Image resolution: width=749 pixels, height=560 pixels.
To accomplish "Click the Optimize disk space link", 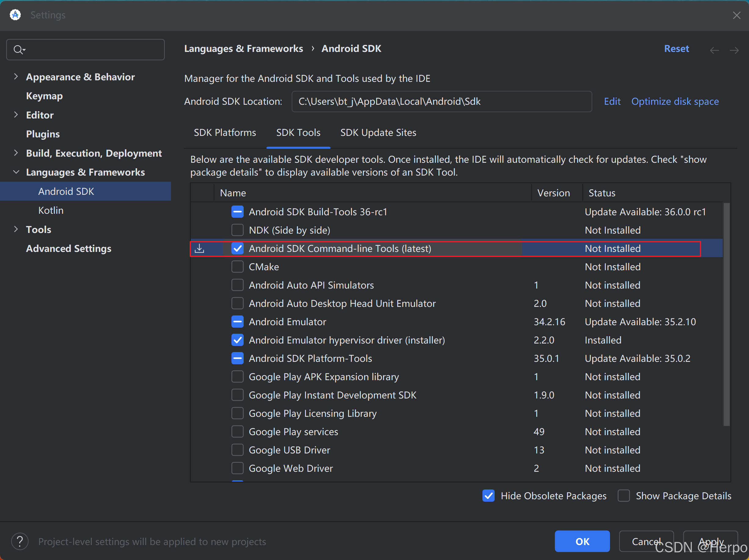I will click(675, 101).
